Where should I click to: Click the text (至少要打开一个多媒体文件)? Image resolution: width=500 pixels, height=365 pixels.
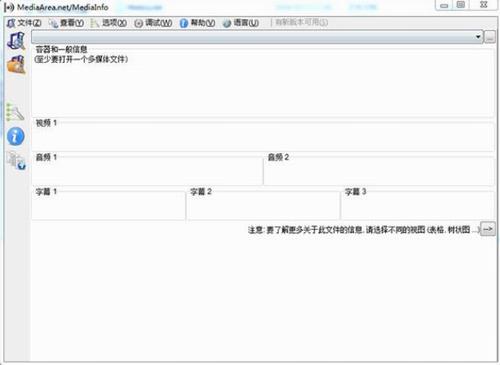click(81, 60)
